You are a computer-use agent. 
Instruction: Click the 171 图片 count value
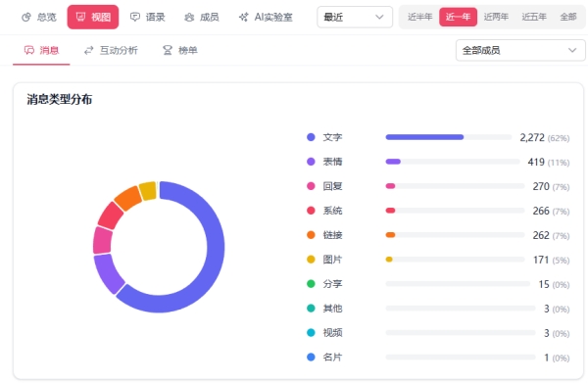click(541, 260)
